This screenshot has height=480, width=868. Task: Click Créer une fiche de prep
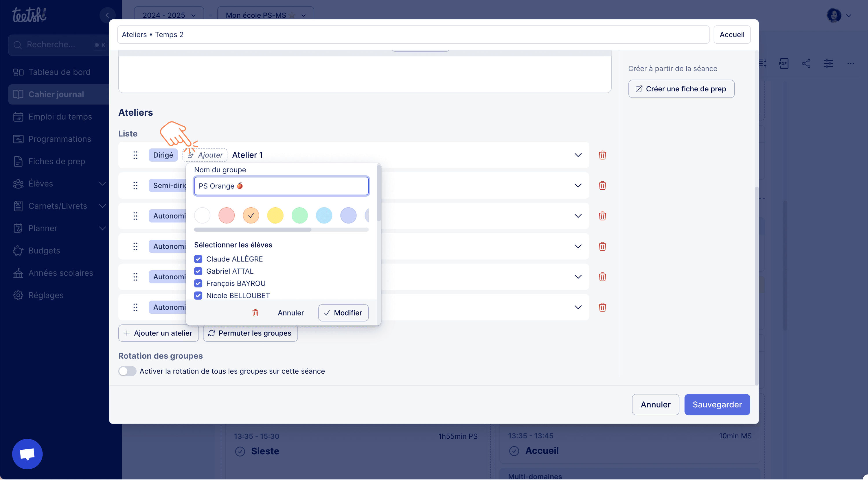(x=681, y=88)
